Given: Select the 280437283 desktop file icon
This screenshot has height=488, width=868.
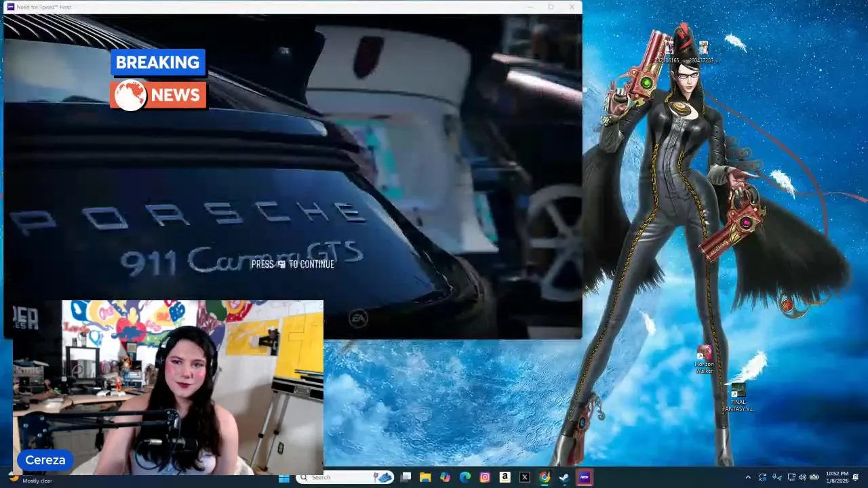Looking at the screenshot, I should point(703,53).
